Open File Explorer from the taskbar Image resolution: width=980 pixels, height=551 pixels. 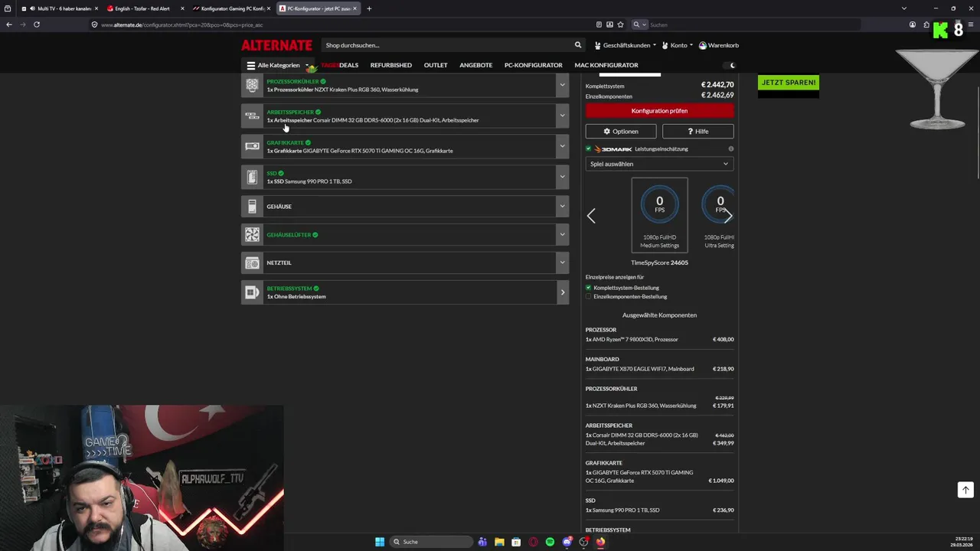tap(499, 542)
